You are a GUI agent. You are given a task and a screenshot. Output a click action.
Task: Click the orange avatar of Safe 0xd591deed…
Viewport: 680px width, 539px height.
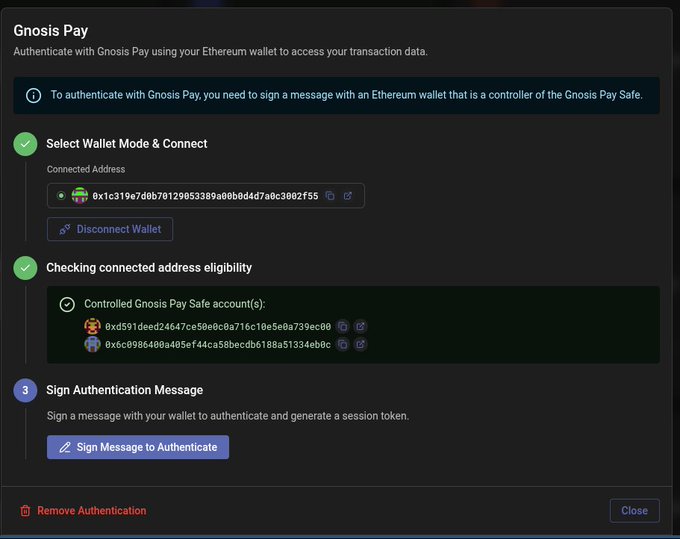[92, 326]
